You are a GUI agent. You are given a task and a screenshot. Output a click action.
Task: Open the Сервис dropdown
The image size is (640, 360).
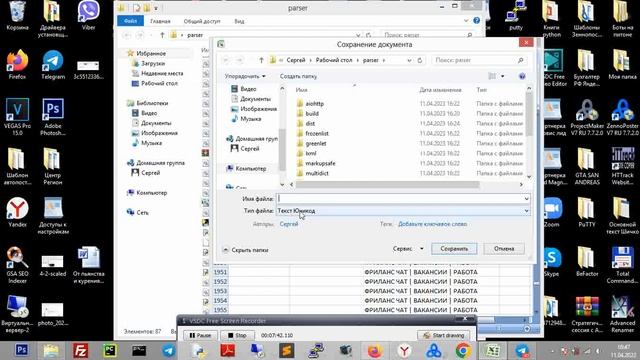(x=408, y=249)
